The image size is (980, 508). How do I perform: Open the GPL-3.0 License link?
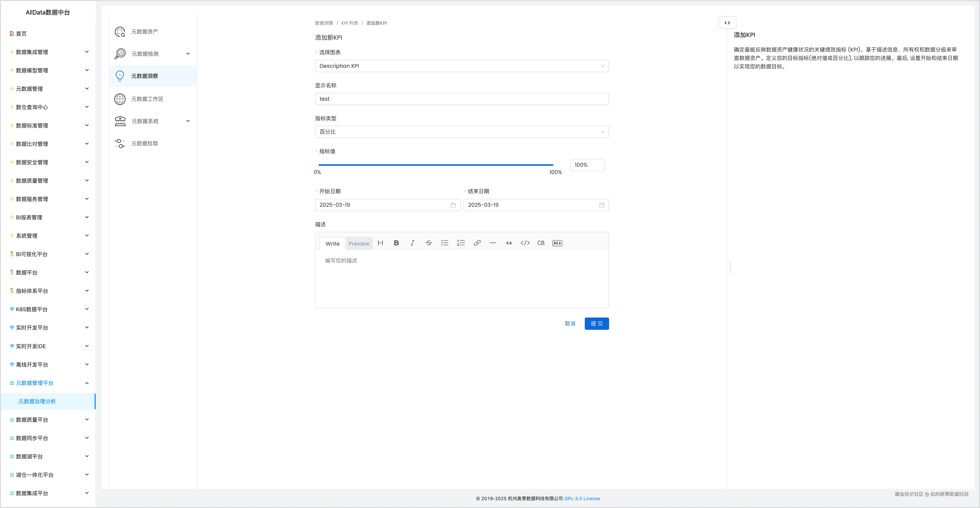[582, 498]
